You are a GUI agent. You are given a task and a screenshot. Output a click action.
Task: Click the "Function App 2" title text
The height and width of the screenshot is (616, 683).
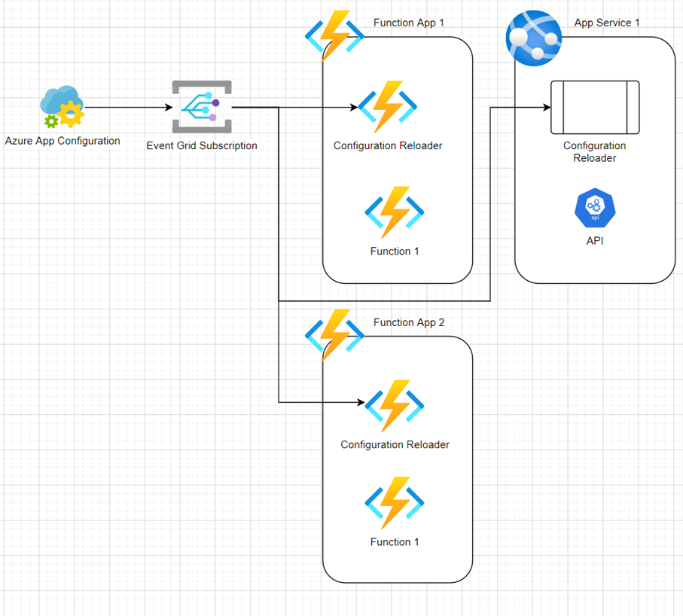pyautogui.click(x=409, y=322)
